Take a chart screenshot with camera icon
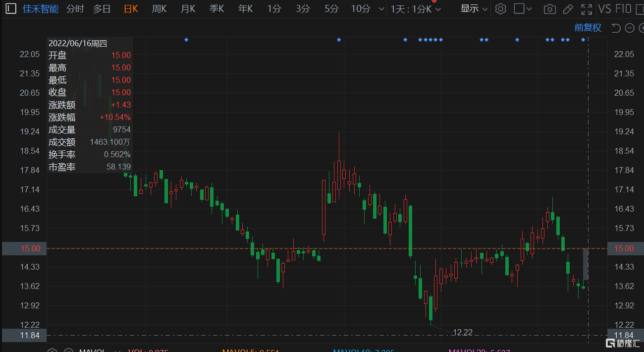644x352 pixels. pos(549,9)
